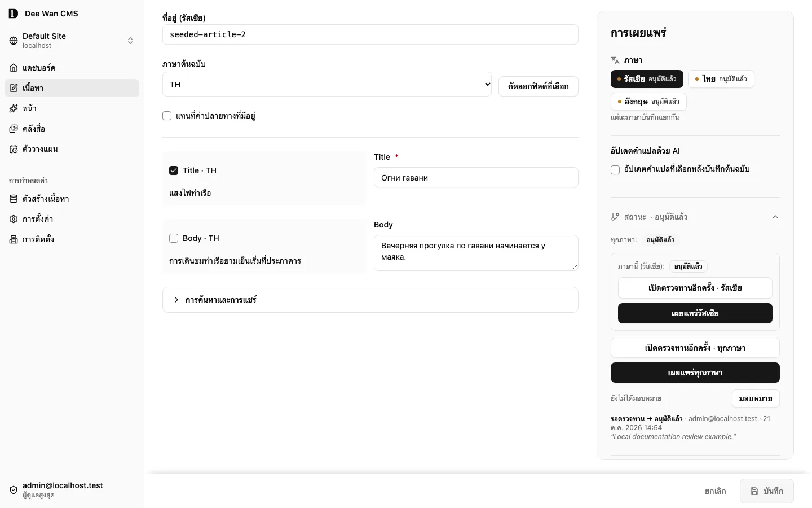
Task: Check the Body · TH checkbox
Action: pos(174,238)
